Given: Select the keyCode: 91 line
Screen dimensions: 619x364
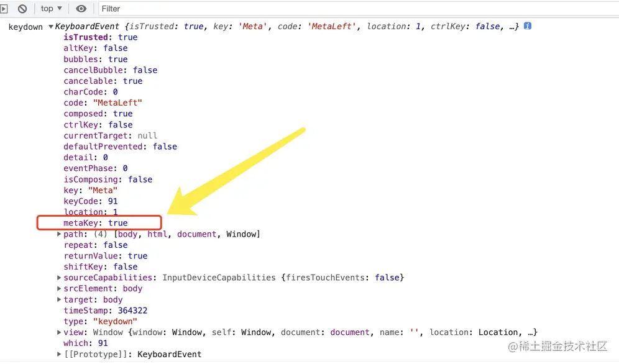Looking at the screenshot, I should point(91,201).
